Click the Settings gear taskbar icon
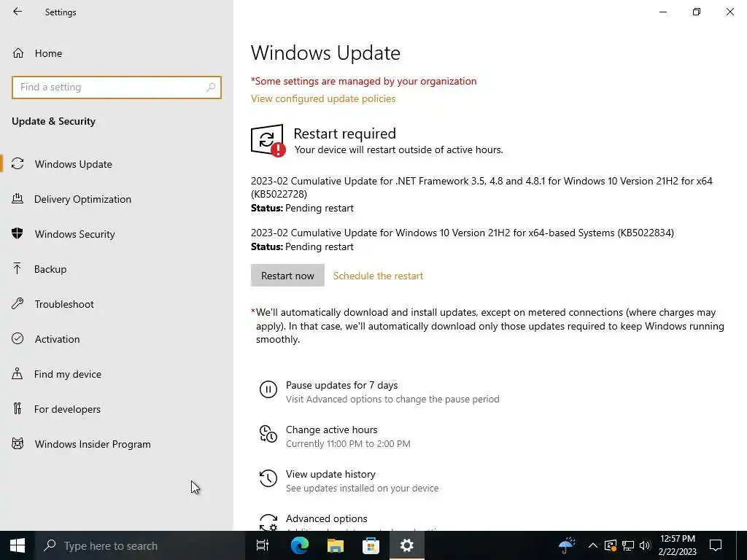The width and height of the screenshot is (747, 560). pos(407,545)
